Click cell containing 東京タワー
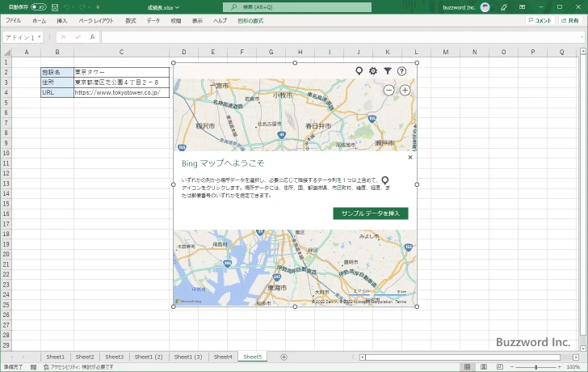 [121, 72]
